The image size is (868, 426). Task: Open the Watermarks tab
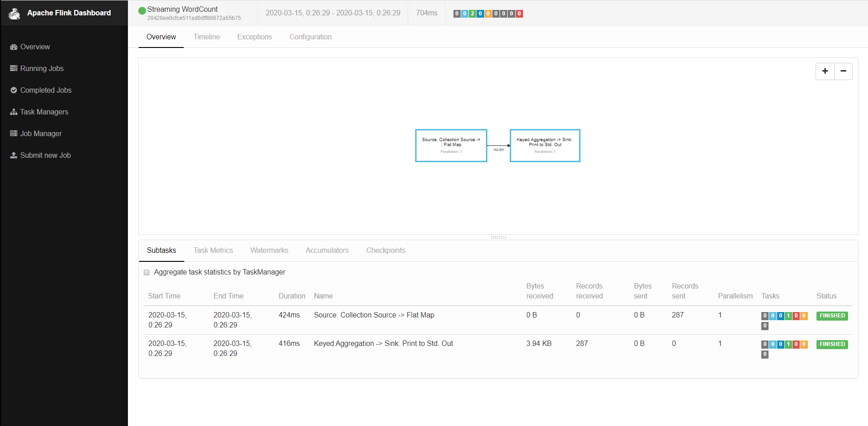coord(269,251)
